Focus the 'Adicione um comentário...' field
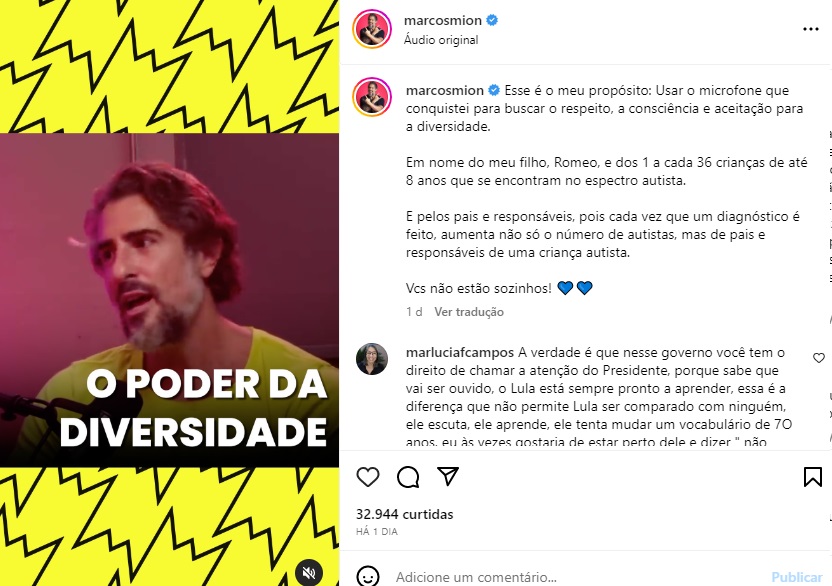This screenshot has height=586, width=832. click(578, 577)
